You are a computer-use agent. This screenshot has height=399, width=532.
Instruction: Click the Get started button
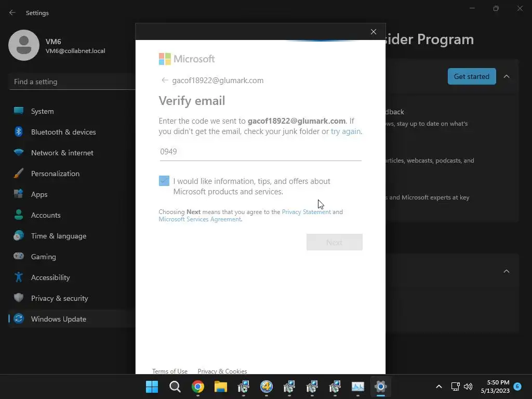(x=472, y=76)
